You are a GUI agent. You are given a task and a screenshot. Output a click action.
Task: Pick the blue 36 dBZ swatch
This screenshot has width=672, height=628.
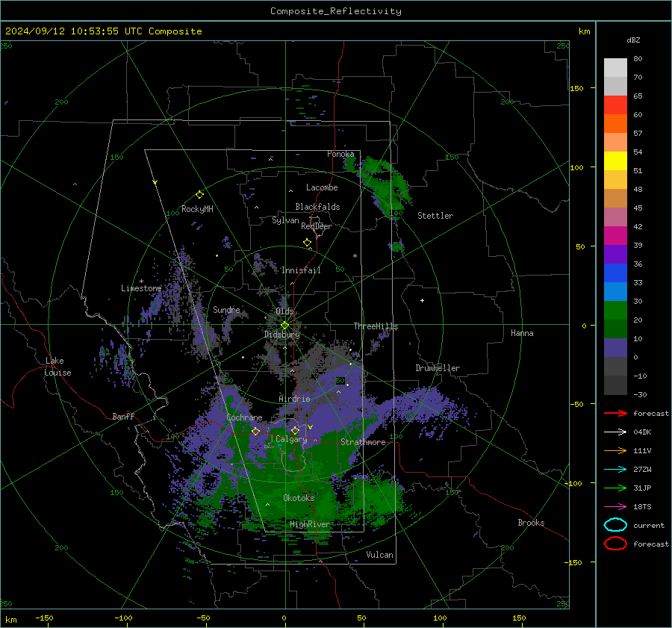coord(615,273)
